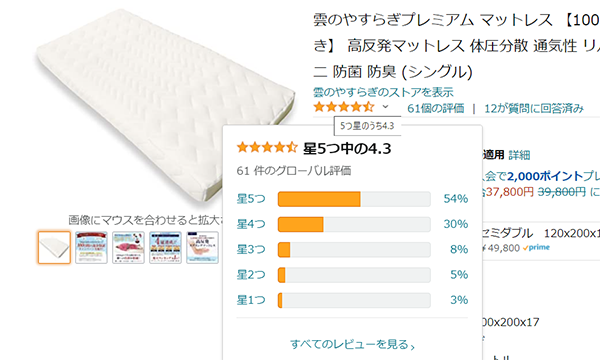Select the 星1つ rating filter

251,300
